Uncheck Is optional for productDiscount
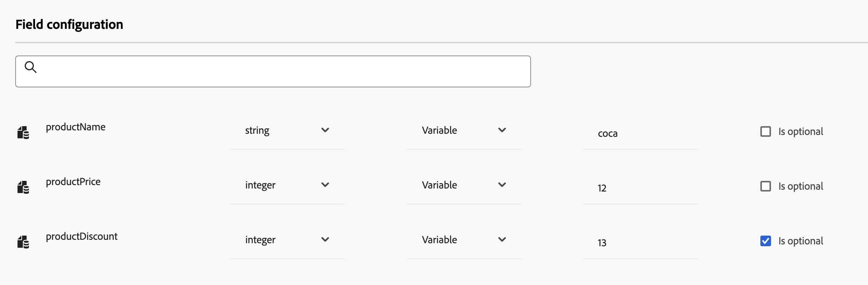The image size is (868, 285). coord(765,241)
